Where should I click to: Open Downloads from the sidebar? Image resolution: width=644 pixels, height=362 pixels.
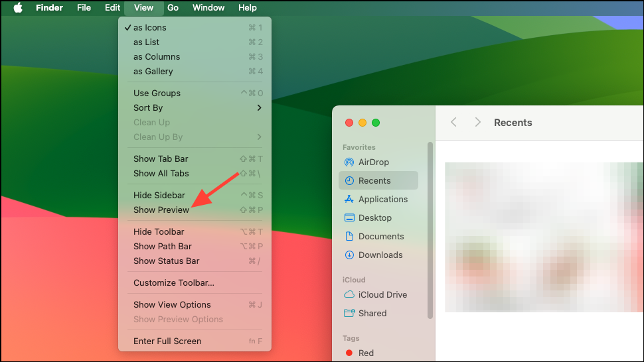click(378, 255)
